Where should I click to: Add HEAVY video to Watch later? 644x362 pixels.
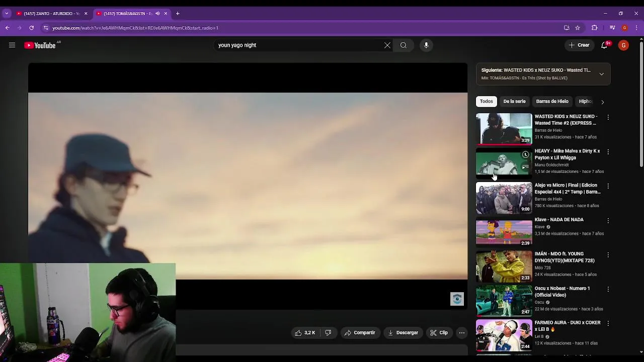click(525, 155)
